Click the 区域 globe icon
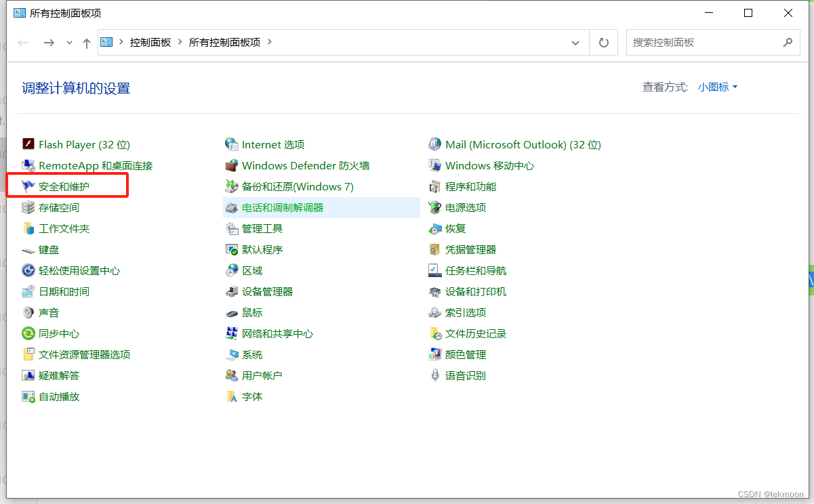814x504 pixels. (x=231, y=270)
